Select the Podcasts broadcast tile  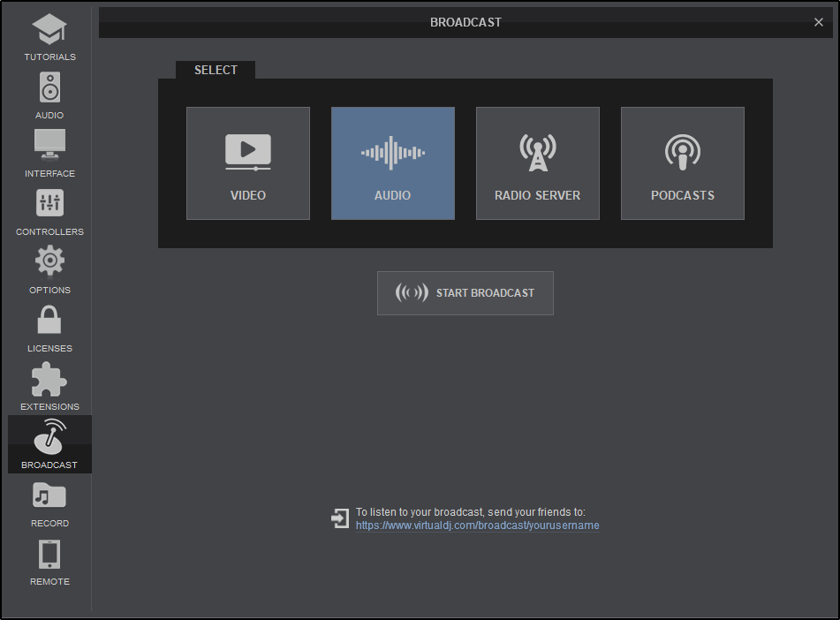(x=683, y=163)
